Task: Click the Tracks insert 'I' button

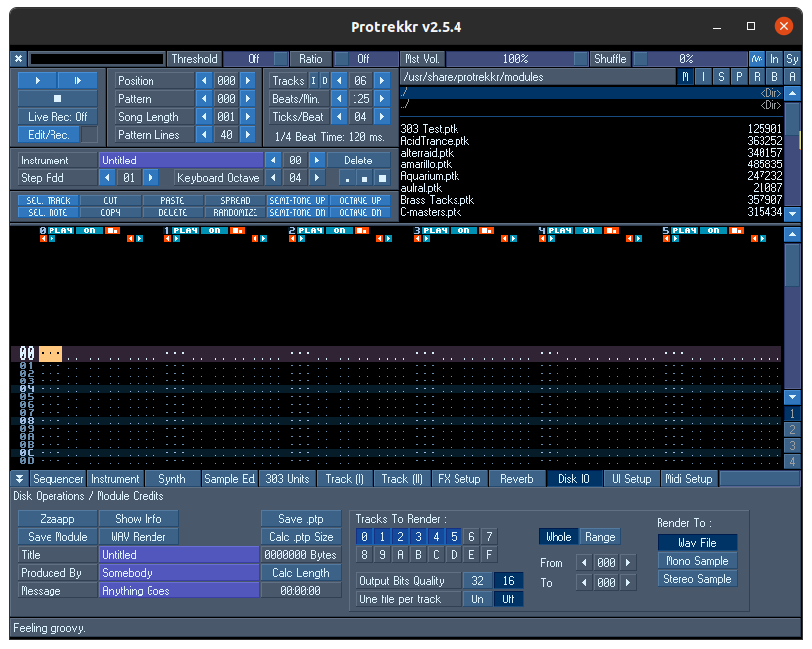Action: (313, 81)
